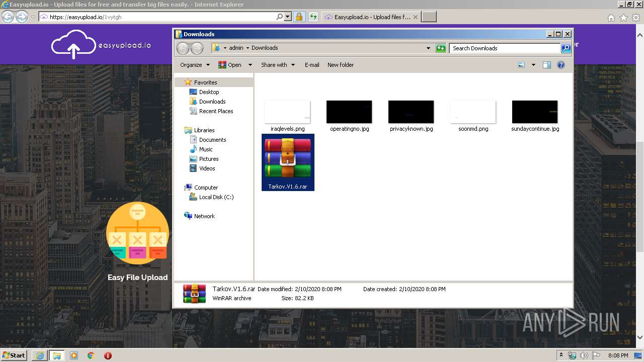Screen dimensions: 644x362
Task: Open Chrome from the taskbar
Action: (x=91, y=355)
